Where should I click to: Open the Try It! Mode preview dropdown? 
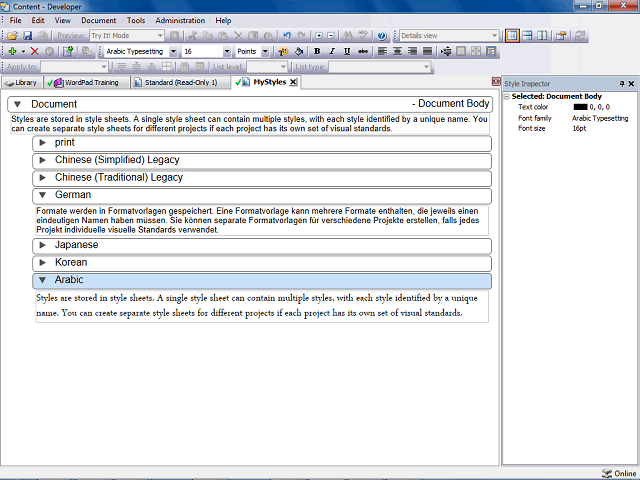(160, 36)
